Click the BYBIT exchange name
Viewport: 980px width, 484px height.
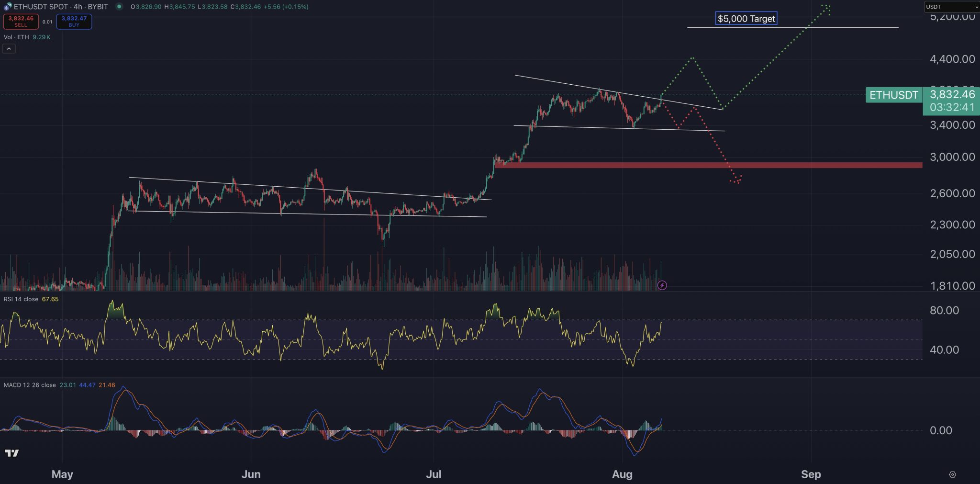(x=99, y=7)
